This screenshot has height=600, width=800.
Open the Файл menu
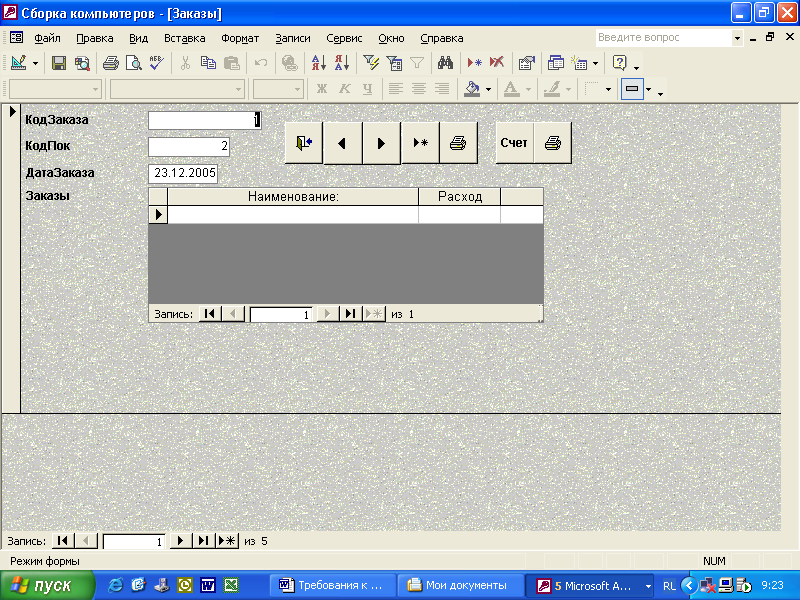pos(47,38)
